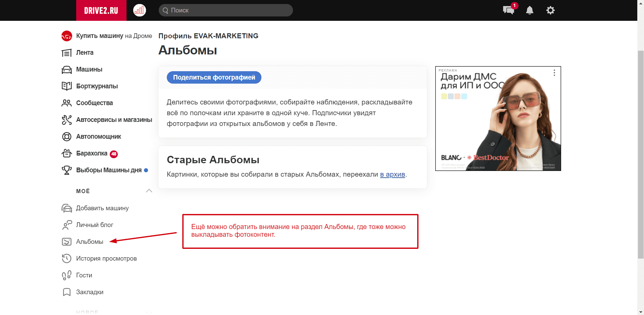Follow the 'в архив' link
This screenshot has width=644, height=315.
392,175
